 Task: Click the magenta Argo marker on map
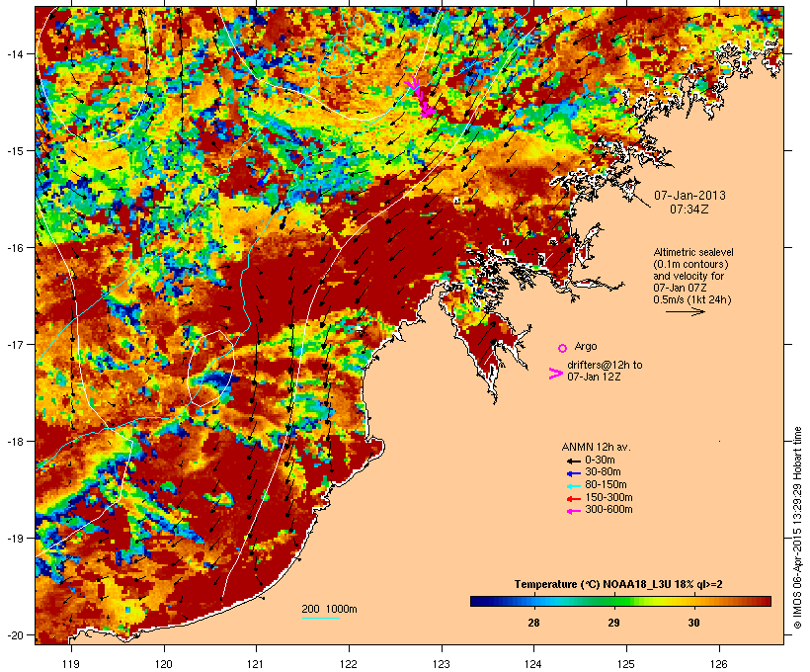[613, 99]
